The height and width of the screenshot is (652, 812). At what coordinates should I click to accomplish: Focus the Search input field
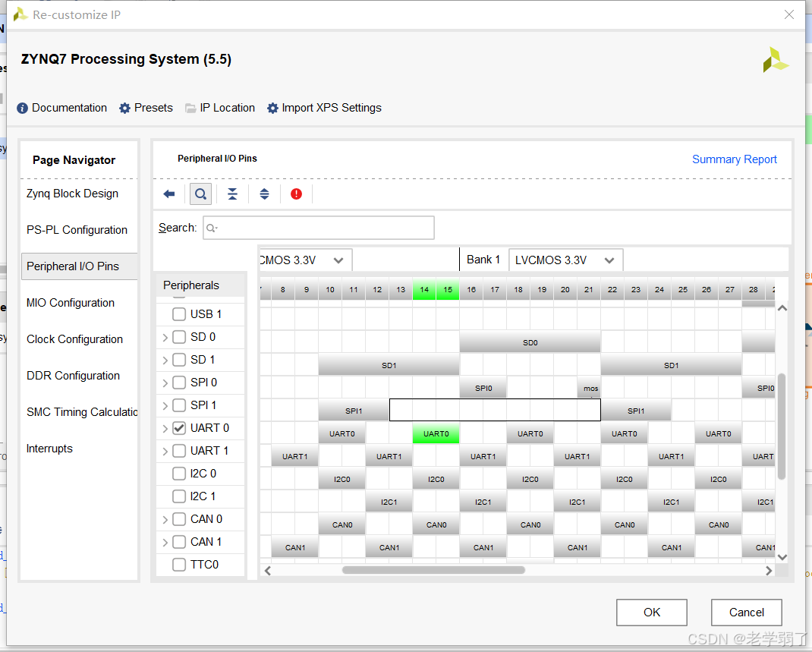click(x=319, y=228)
